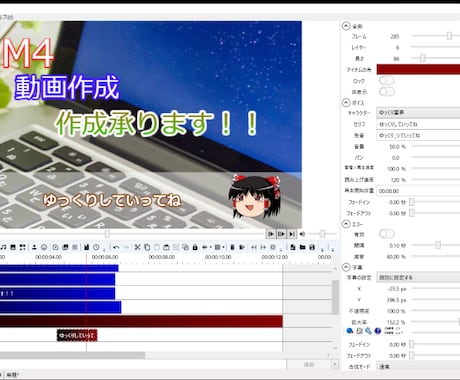Move the voice フェードアウト slider handle
Screen dimensions: 460x380
coord(412,213)
